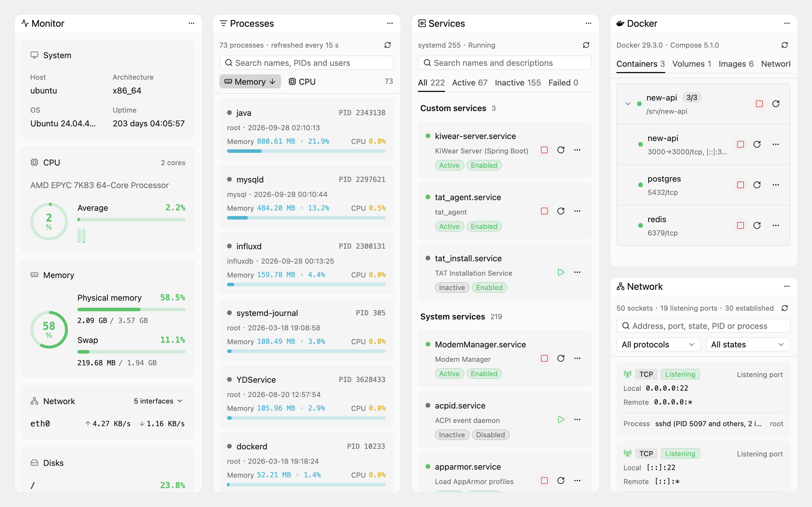The image size is (812, 507).
Task: Stop the new-api compose project
Action: (x=759, y=104)
